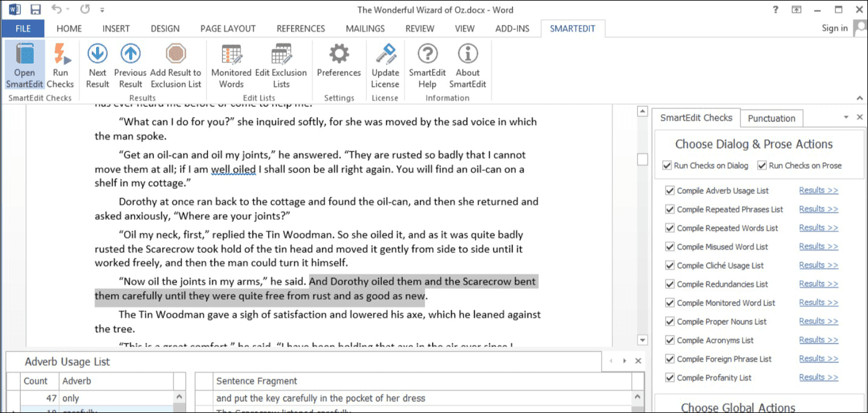
Task: Open Edit Exclusion Lists
Action: (281, 65)
